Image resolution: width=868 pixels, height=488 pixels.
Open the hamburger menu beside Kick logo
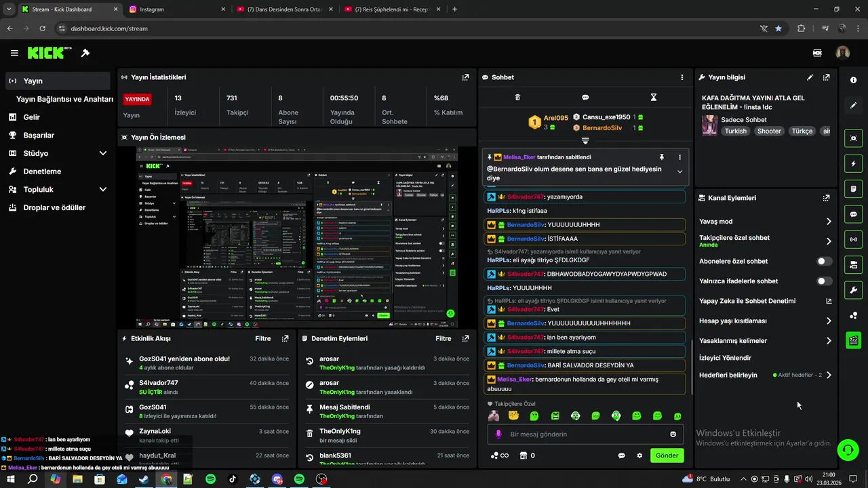pos(14,53)
